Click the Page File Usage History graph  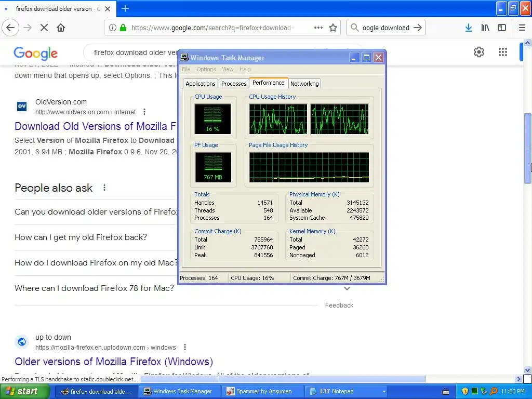point(309,167)
